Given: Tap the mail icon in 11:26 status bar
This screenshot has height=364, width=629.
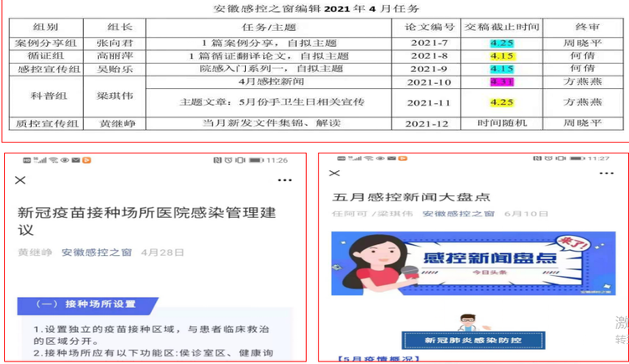Looking at the screenshot, I should (x=75, y=159).
